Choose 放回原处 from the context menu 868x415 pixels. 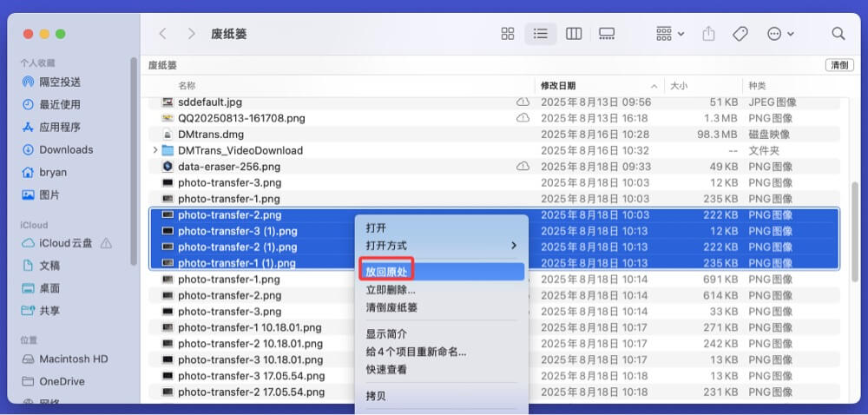click(x=441, y=272)
